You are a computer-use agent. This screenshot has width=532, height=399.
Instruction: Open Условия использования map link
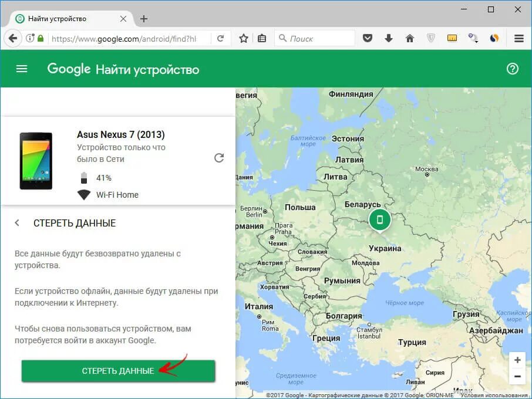click(494, 395)
